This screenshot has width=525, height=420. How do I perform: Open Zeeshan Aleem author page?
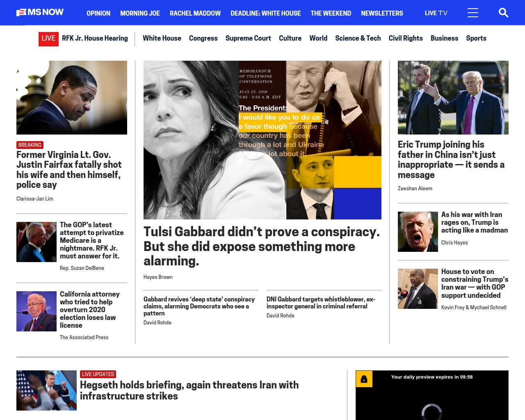tap(415, 188)
